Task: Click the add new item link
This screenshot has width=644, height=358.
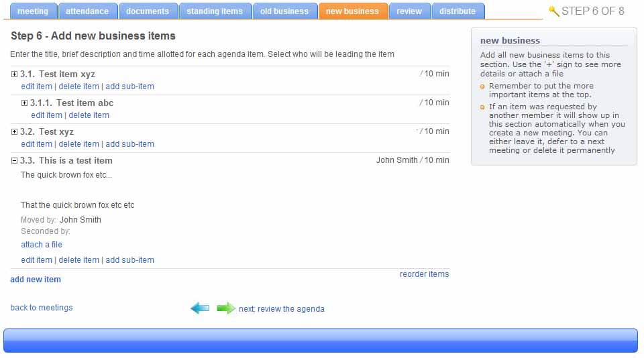Action: coord(36,280)
